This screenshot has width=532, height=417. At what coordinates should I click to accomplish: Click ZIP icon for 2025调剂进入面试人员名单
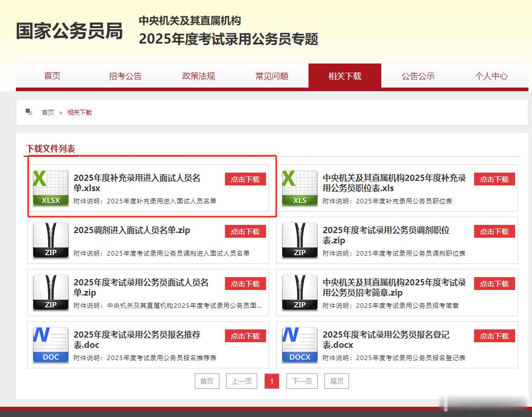[50, 240]
